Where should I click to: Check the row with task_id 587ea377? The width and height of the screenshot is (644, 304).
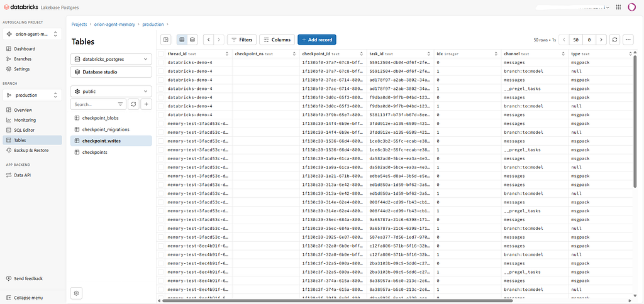click(x=160, y=237)
